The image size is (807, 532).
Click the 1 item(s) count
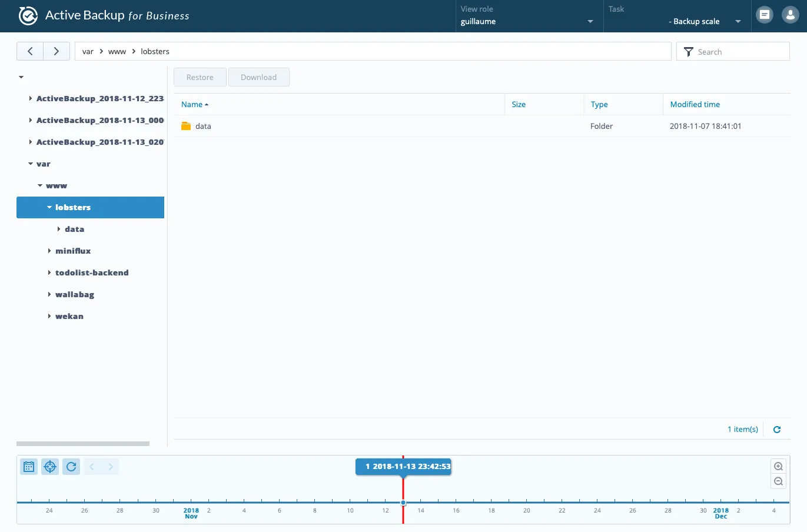pyautogui.click(x=743, y=430)
